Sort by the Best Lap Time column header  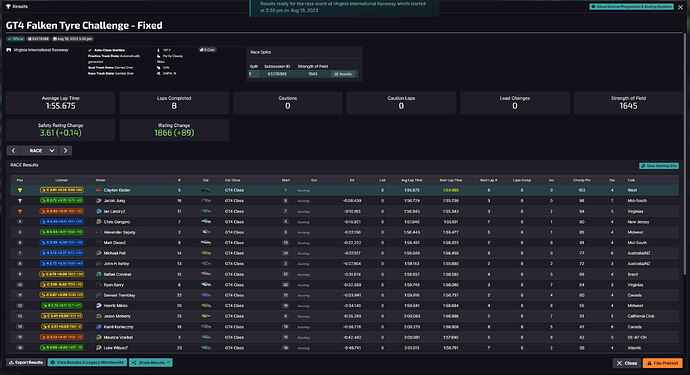(x=451, y=180)
